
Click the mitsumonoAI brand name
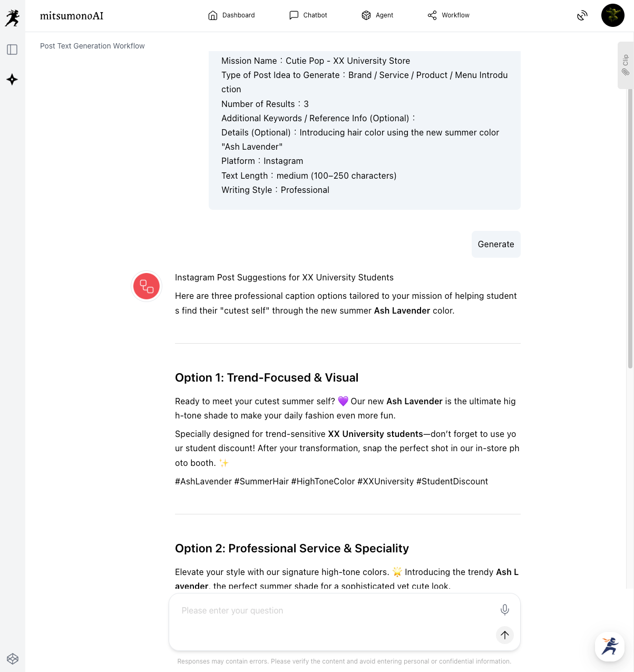[x=72, y=16]
